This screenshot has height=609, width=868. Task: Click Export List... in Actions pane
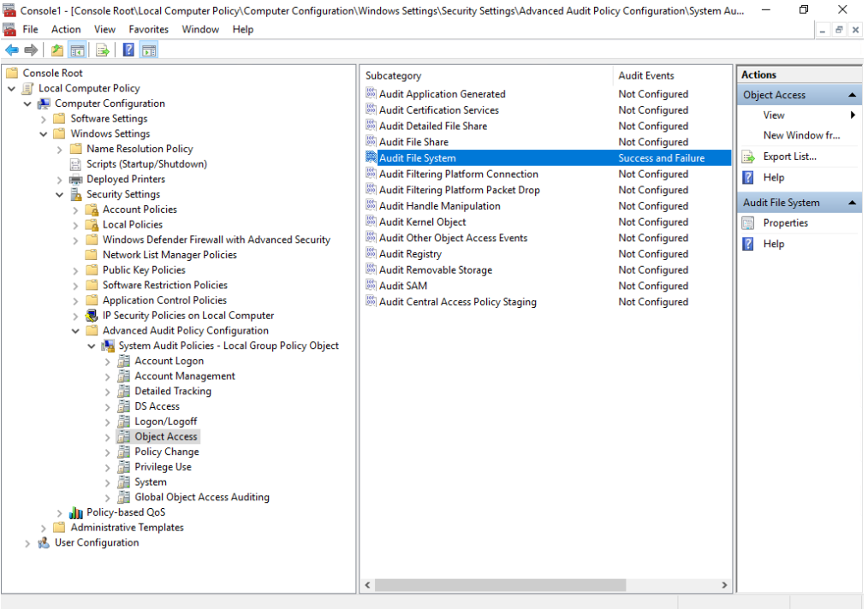tap(789, 157)
